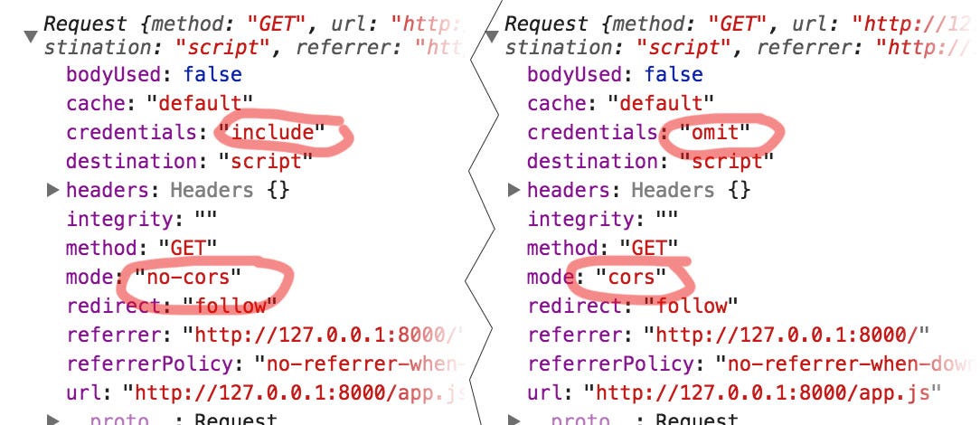Select the right cache property
980x425 pixels.
[x=561, y=103]
